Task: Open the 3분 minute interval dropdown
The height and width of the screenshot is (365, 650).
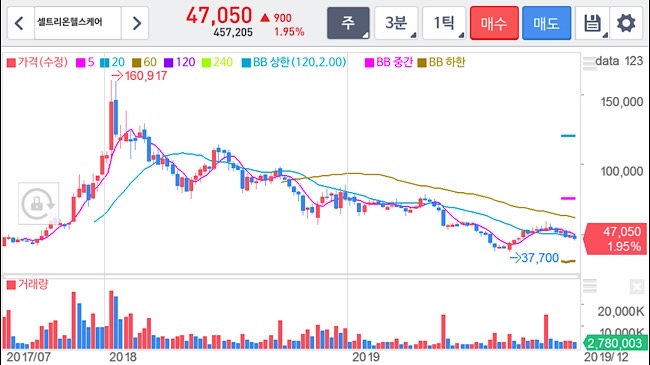Action: click(396, 23)
